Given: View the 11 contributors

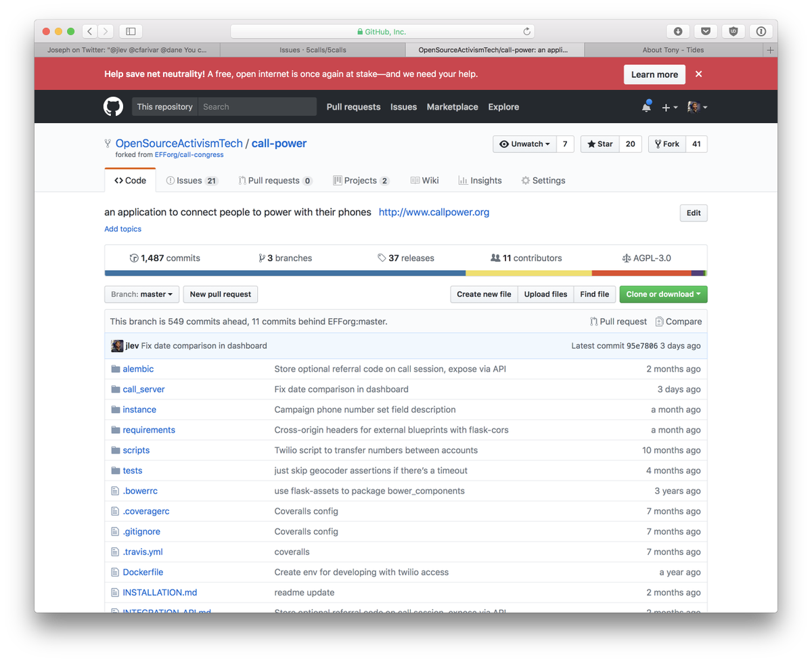Looking at the screenshot, I should point(526,258).
